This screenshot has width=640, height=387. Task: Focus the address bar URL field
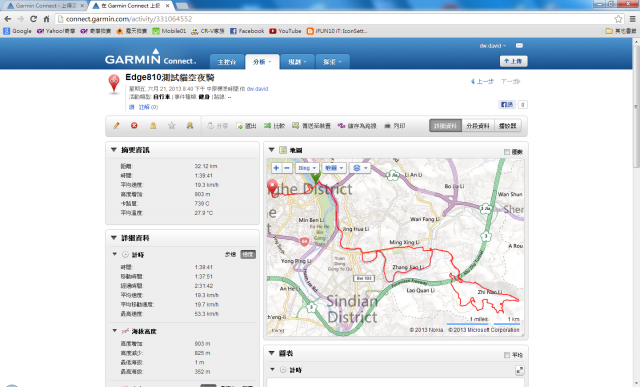[x=335, y=19]
